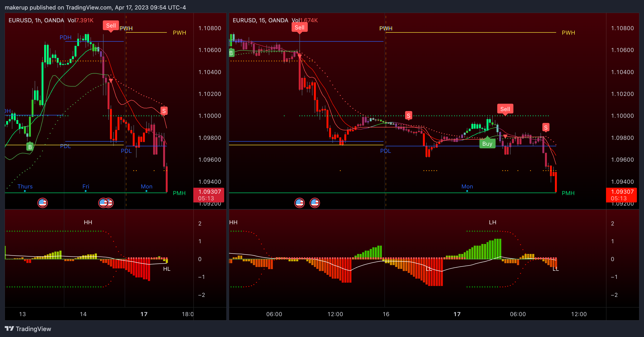Click the red 1.09307 price label on 15-minute chart
The width and height of the screenshot is (644, 337).
point(621,195)
